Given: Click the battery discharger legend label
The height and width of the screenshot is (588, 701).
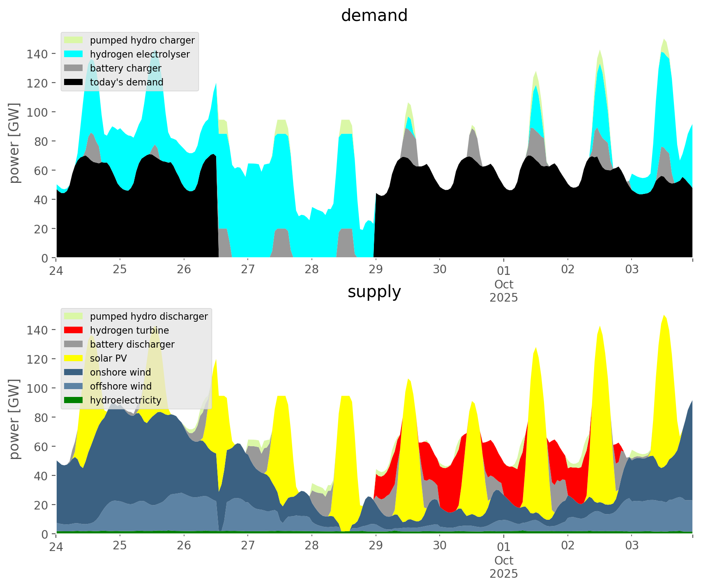Looking at the screenshot, I should 132,344.
